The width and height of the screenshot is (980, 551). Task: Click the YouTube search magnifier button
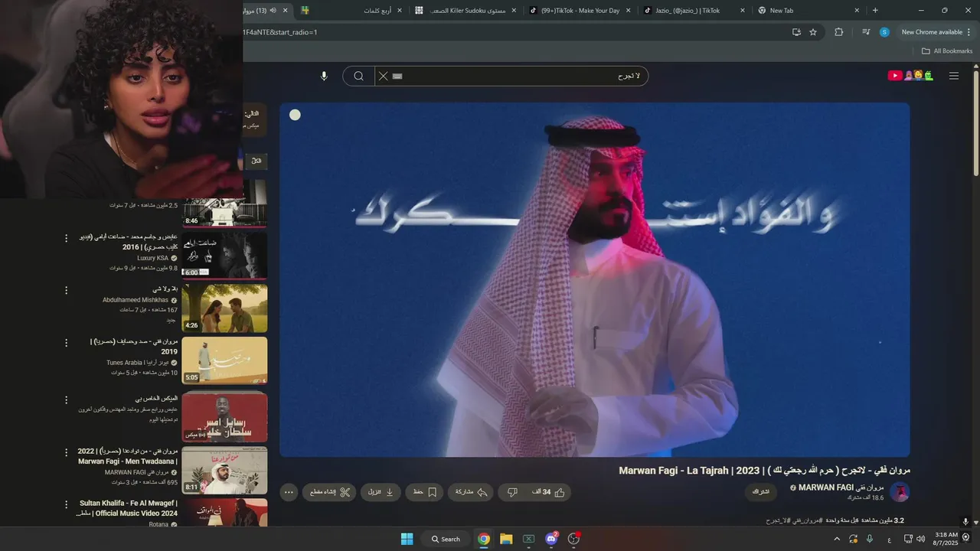358,76
